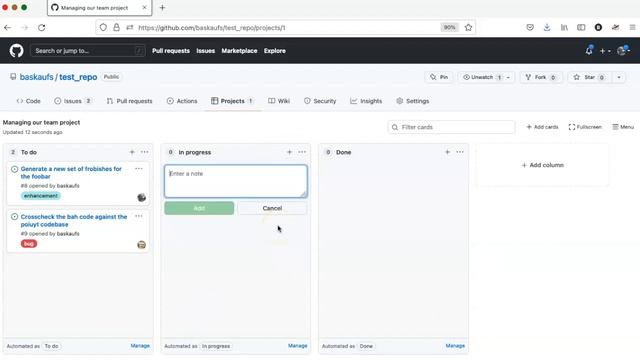The image size is (640, 360).
Task: Open Pull requests in the top navigation
Action: tap(171, 51)
